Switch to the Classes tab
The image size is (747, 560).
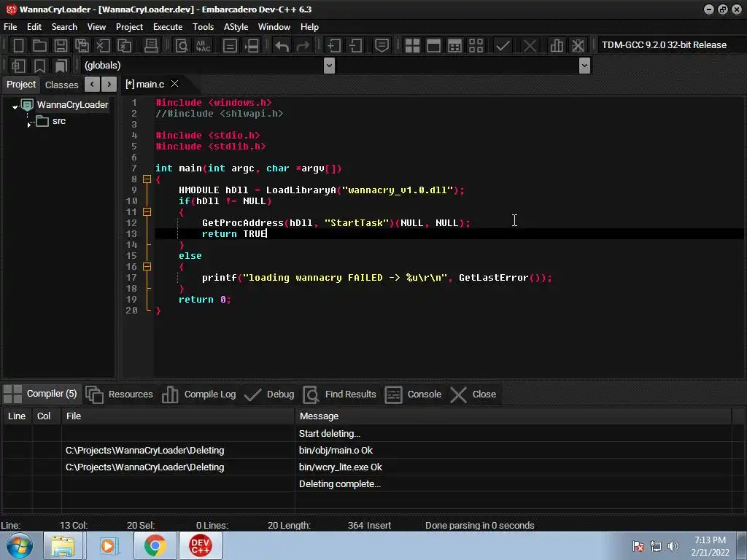pyautogui.click(x=61, y=85)
